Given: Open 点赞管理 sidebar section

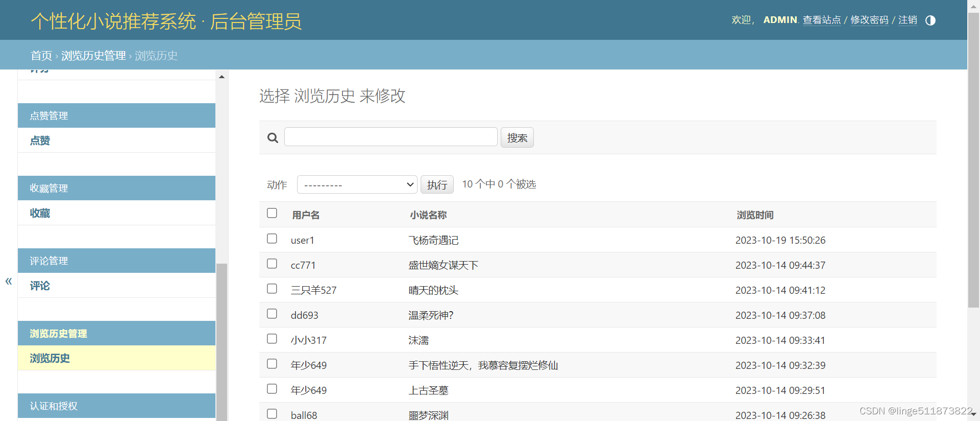Looking at the screenshot, I should (116, 115).
